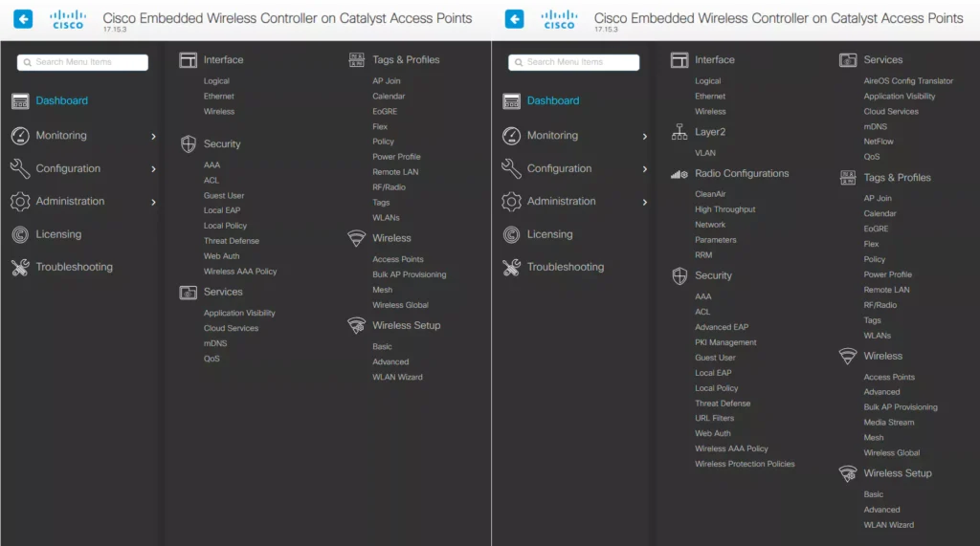Image resolution: width=980 pixels, height=546 pixels.
Task: Expand the Configuration chevron in the left pane
Action: [153, 169]
